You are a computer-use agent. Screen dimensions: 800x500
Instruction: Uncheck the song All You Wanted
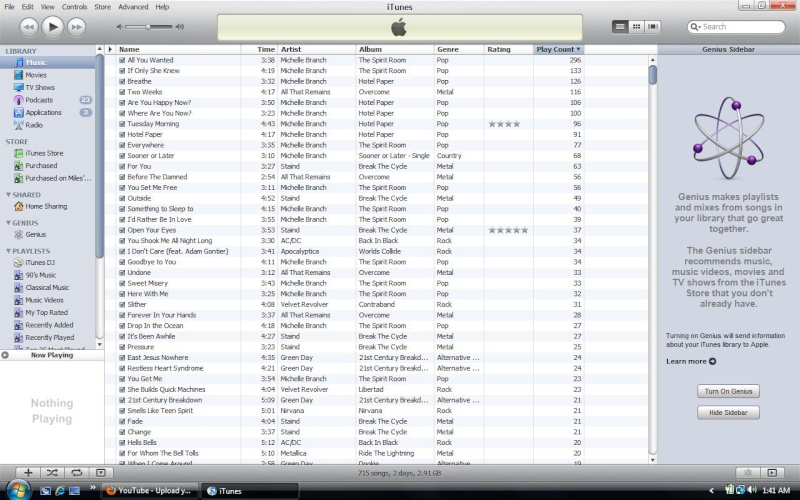pyautogui.click(x=122, y=60)
